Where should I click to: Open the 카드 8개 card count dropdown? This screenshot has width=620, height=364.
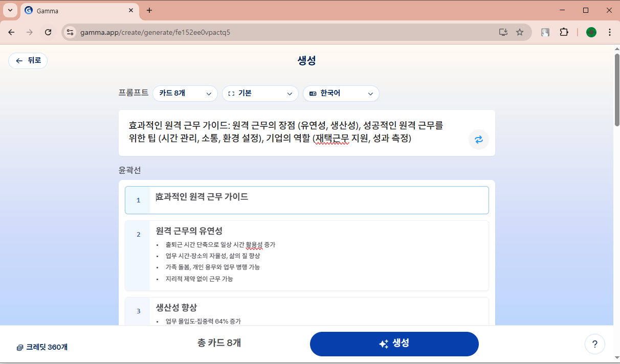tap(185, 94)
